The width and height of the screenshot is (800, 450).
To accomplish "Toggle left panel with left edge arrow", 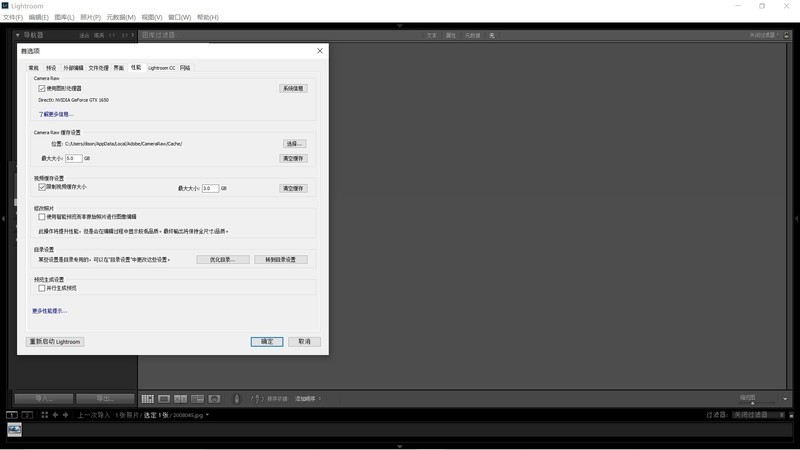I will point(3,218).
